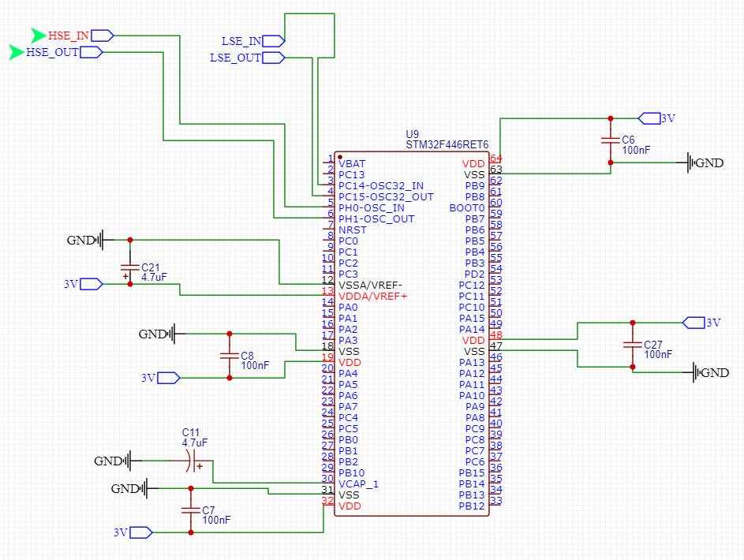This screenshot has width=744, height=560.
Task: Click the C6 100nF value label
Action: [x=636, y=151]
